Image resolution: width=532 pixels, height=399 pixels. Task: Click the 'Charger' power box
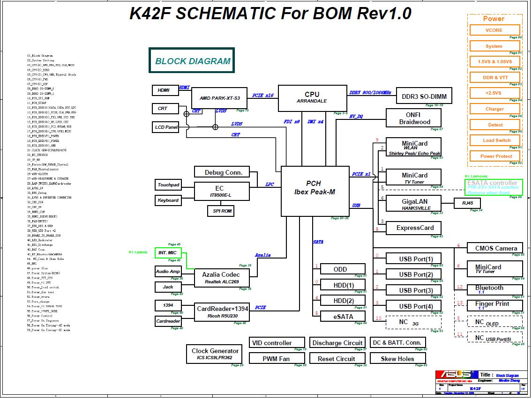(x=495, y=109)
